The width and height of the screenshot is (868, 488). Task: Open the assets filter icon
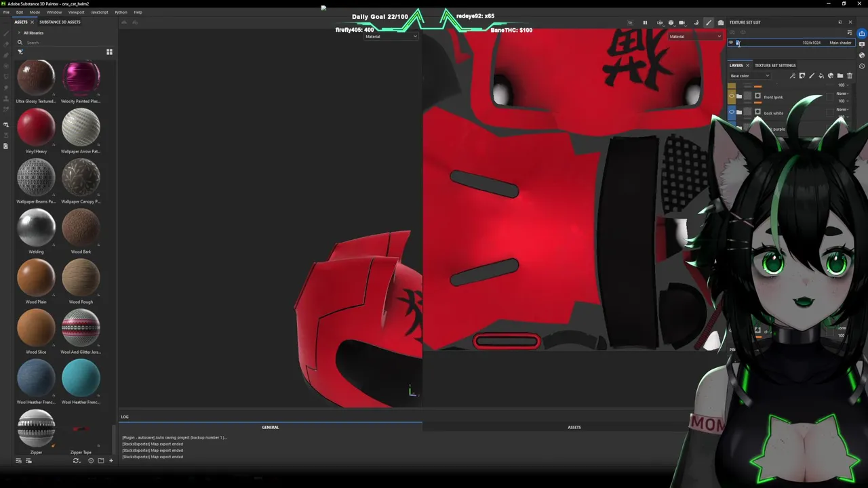pos(20,52)
